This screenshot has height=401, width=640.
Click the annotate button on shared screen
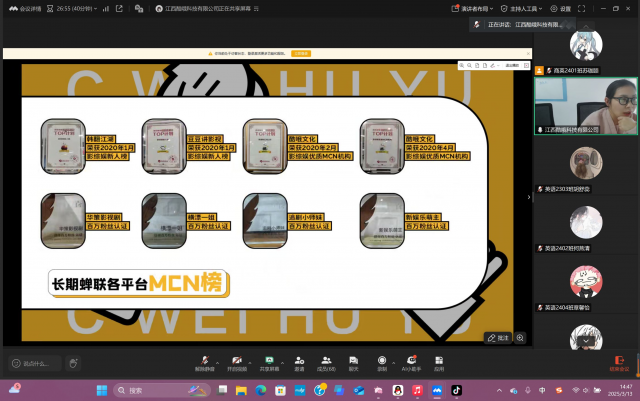[498, 338]
